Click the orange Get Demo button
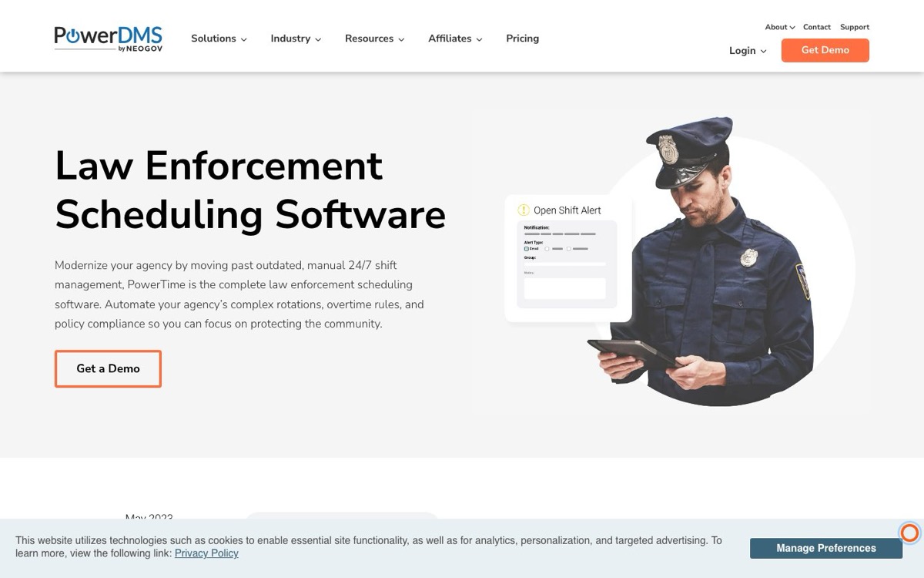Viewport: 924px width, 578px height. click(x=825, y=50)
